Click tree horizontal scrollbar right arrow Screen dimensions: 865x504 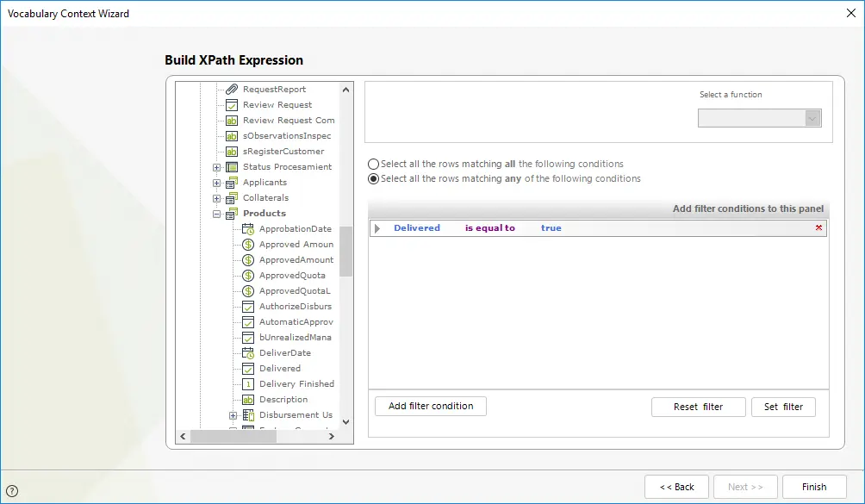coord(332,436)
